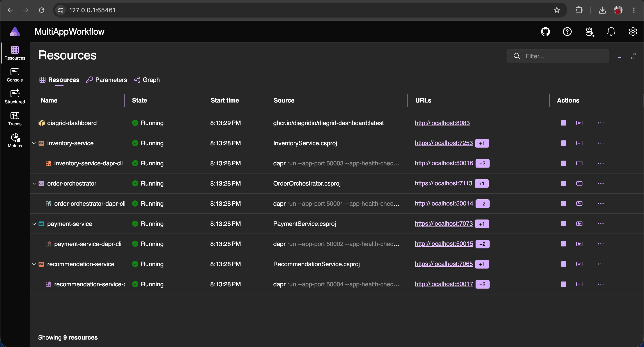
Task: Focus the Filter search field
Action: 558,56
